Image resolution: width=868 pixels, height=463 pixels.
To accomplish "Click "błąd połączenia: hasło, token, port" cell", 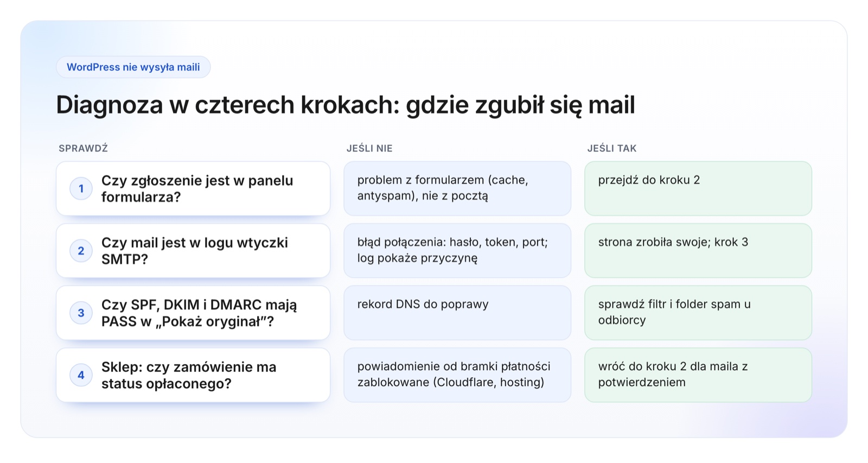I will coord(457,251).
